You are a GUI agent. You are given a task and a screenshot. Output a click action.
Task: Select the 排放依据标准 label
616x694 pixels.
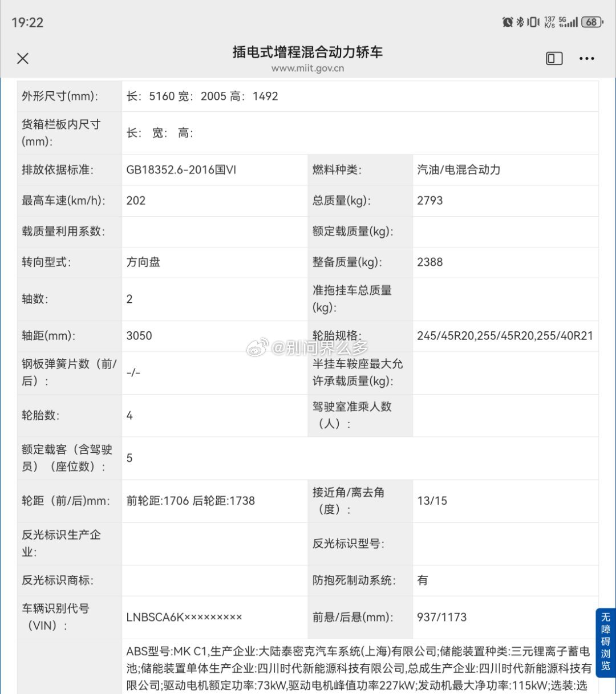[58, 169]
